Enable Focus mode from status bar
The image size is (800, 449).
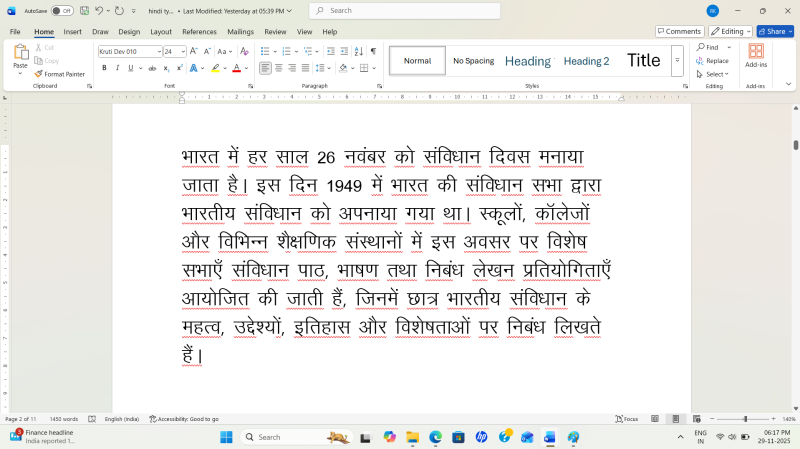point(627,419)
